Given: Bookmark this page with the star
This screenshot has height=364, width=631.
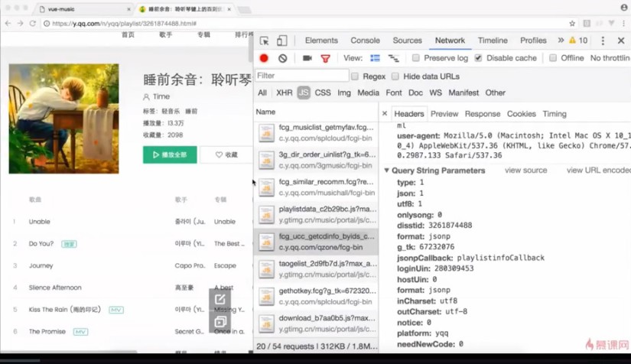Looking at the screenshot, I should click(x=572, y=24).
